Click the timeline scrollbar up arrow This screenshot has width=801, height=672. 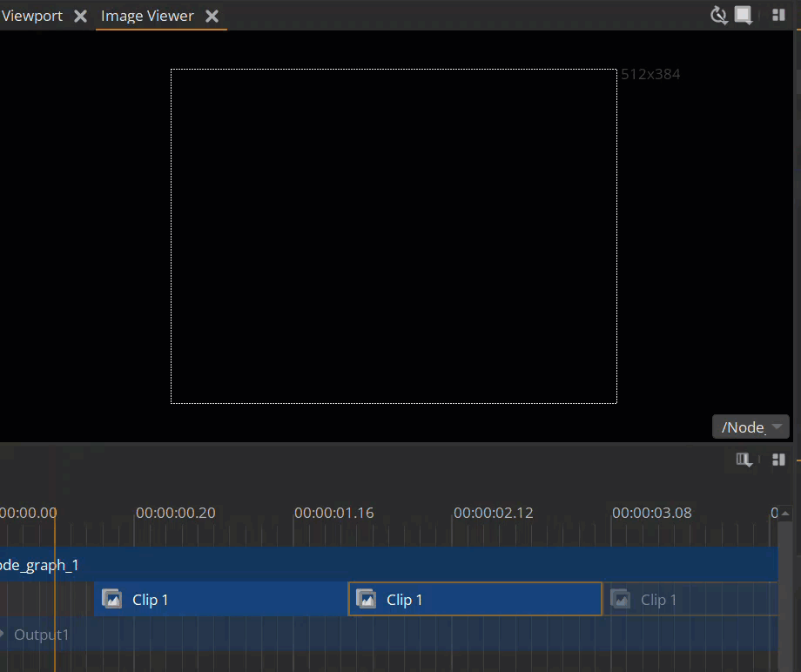click(786, 514)
